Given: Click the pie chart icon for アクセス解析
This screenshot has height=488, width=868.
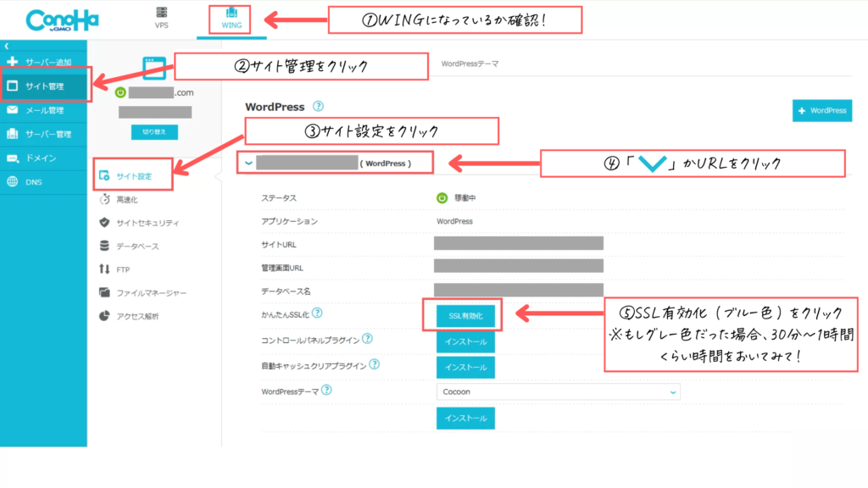Looking at the screenshot, I should [104, 316].
